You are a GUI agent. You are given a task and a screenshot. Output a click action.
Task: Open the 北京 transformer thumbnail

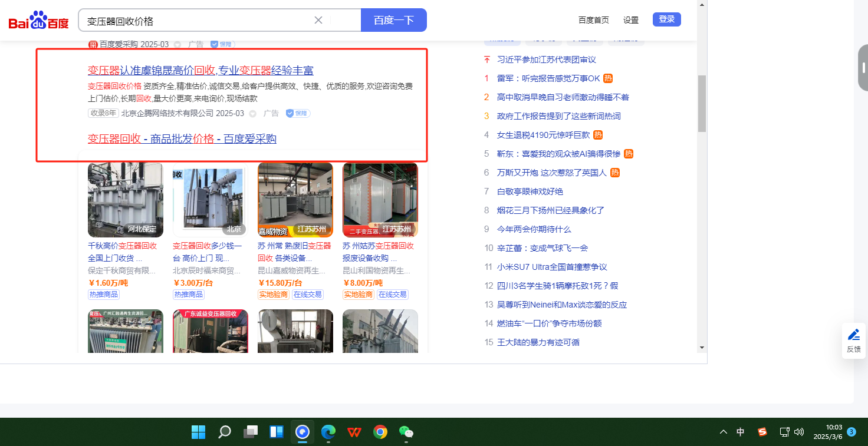pos(211,200)
